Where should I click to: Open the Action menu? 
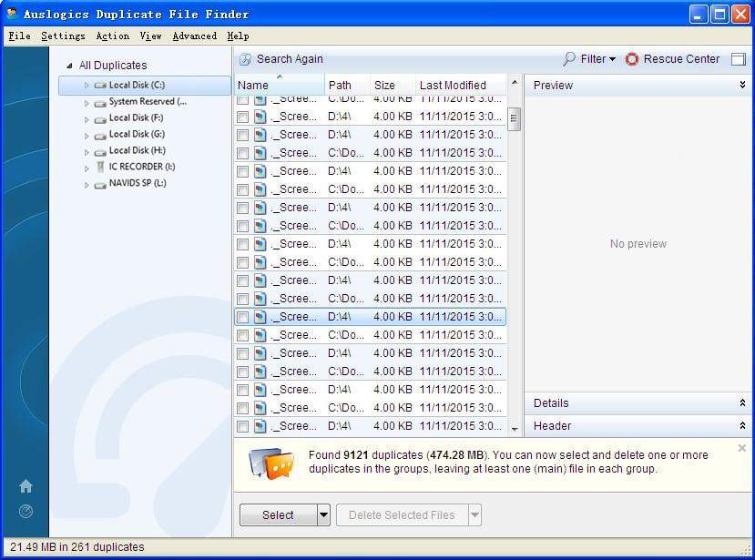(x=113, y=36)
